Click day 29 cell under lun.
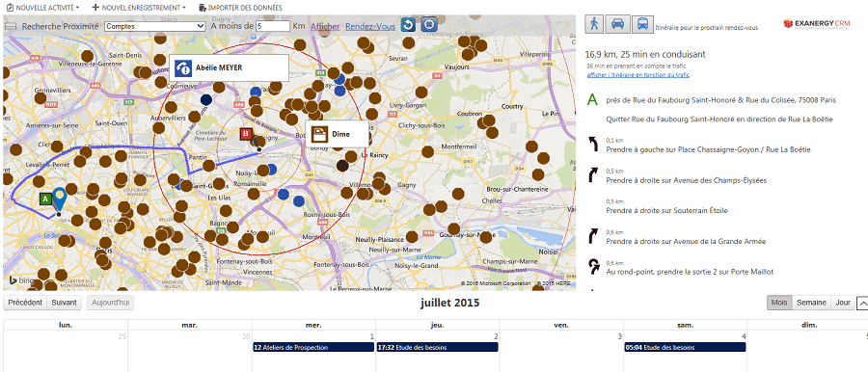This screenshot has width=868, height=372. 66,351
